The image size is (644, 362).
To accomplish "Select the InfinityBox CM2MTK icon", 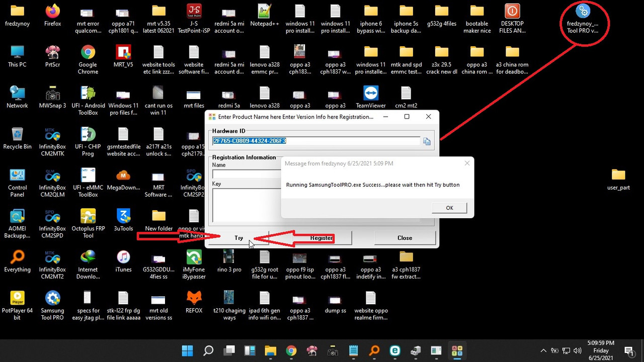I will [52, 142].
